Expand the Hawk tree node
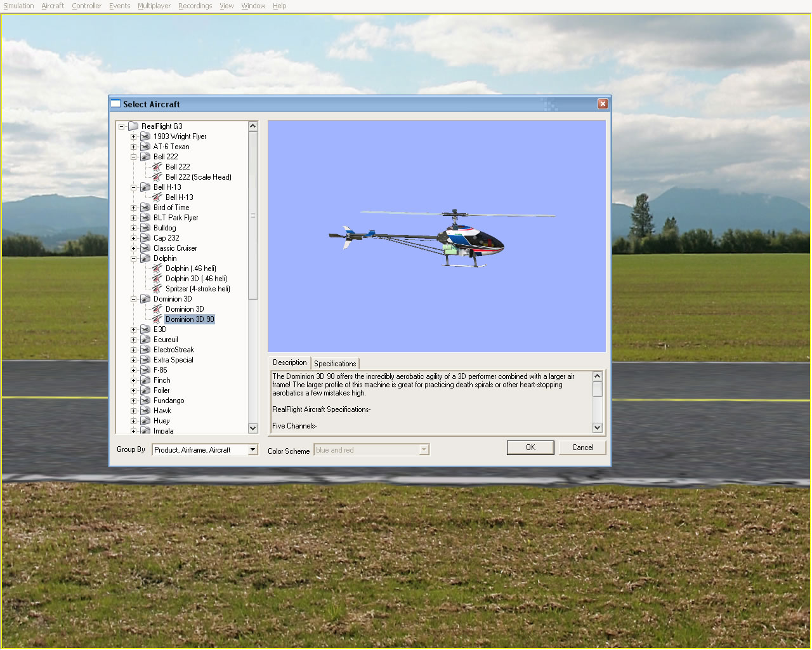The image size is (812, 650). pyautogui.click(x=133, y=411)
